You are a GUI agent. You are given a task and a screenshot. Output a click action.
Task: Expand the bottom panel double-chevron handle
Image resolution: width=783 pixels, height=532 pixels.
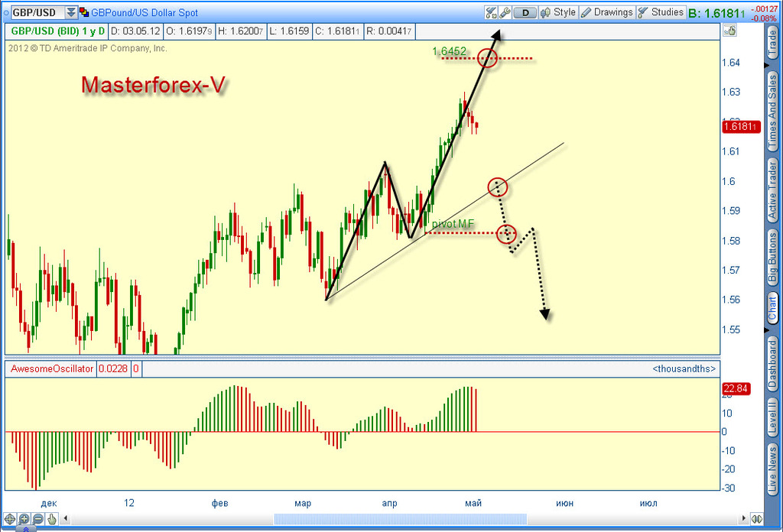26,529
